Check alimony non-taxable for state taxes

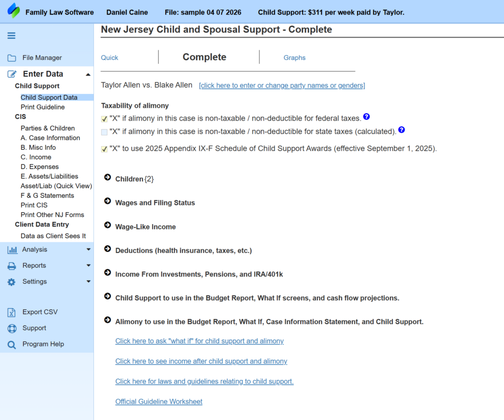click(104, 132)
